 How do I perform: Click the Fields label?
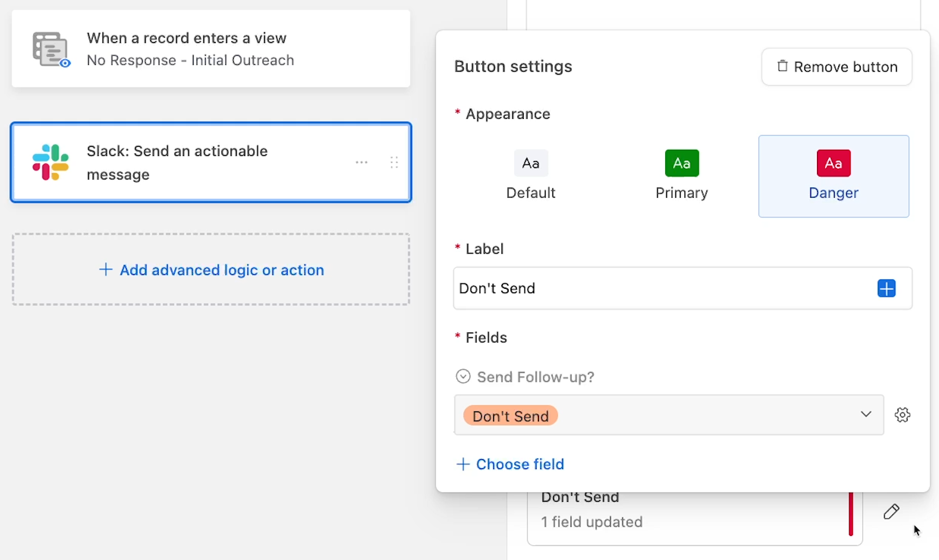coord(486,337)
